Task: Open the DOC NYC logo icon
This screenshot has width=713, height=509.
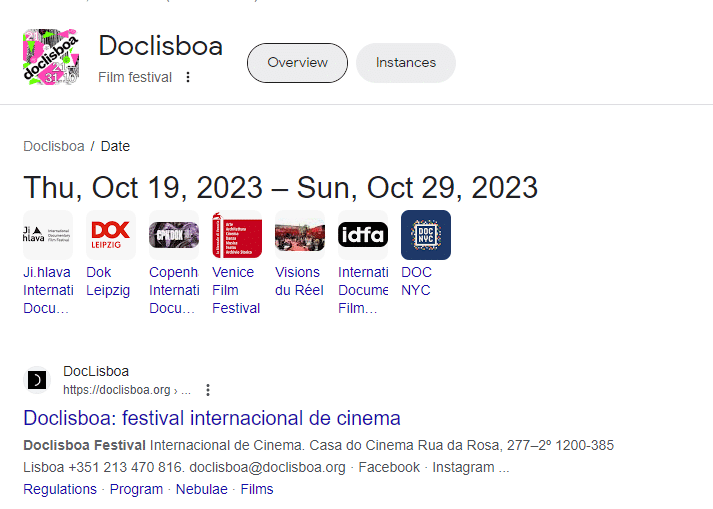Action: (x=426, y=235)
